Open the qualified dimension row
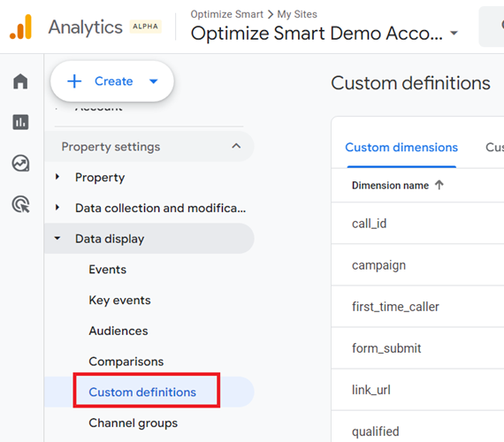The height and width of the screenshot is (442, 504). point(418,427)
